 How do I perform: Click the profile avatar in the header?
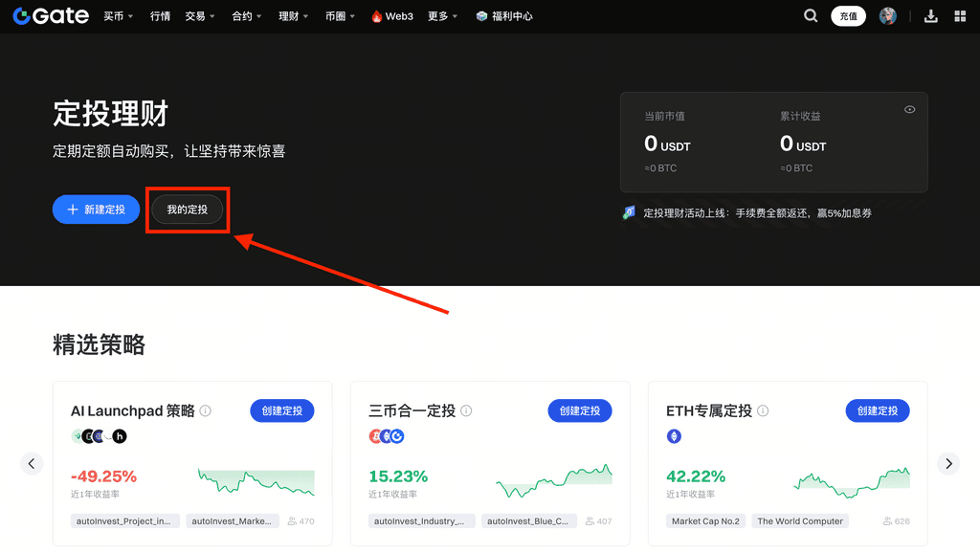(889, 15)
